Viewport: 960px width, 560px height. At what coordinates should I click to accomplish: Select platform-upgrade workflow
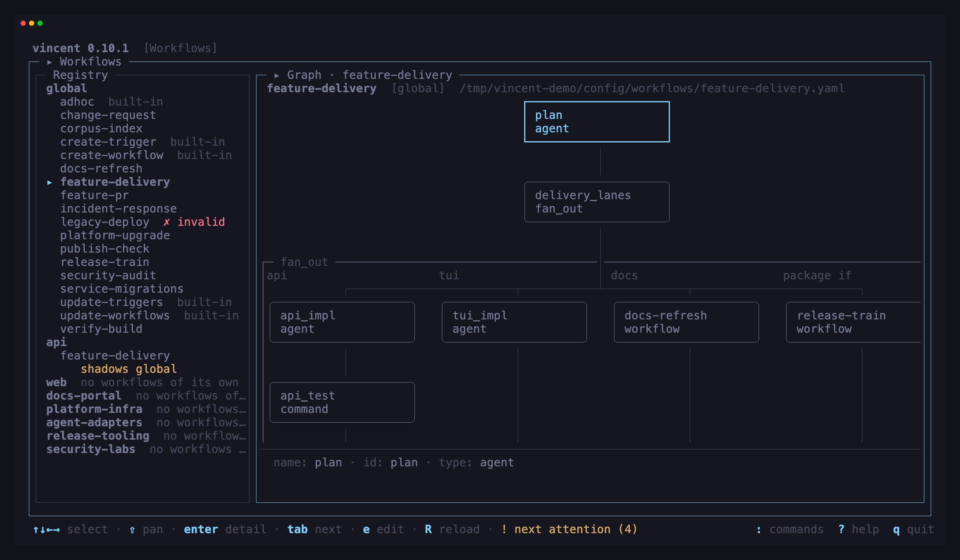(115, 235)
